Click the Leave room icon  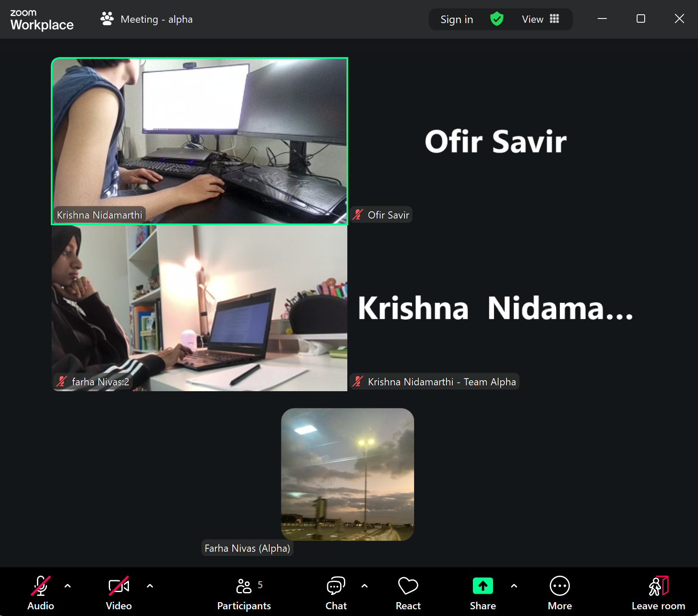tap(658, 586)
